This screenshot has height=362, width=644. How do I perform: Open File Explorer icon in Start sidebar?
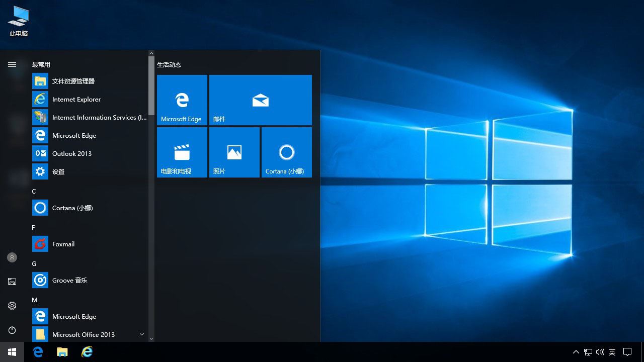point(12,282)
